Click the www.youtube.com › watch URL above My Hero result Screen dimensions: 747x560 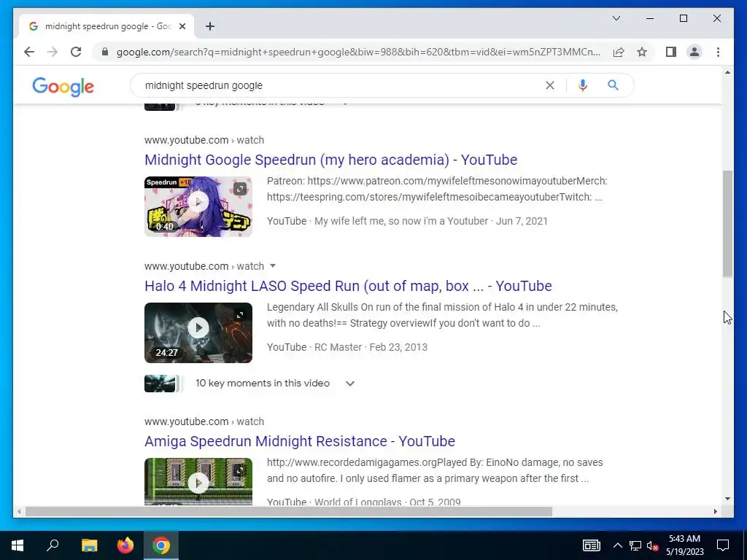click(x=204, y=140)
